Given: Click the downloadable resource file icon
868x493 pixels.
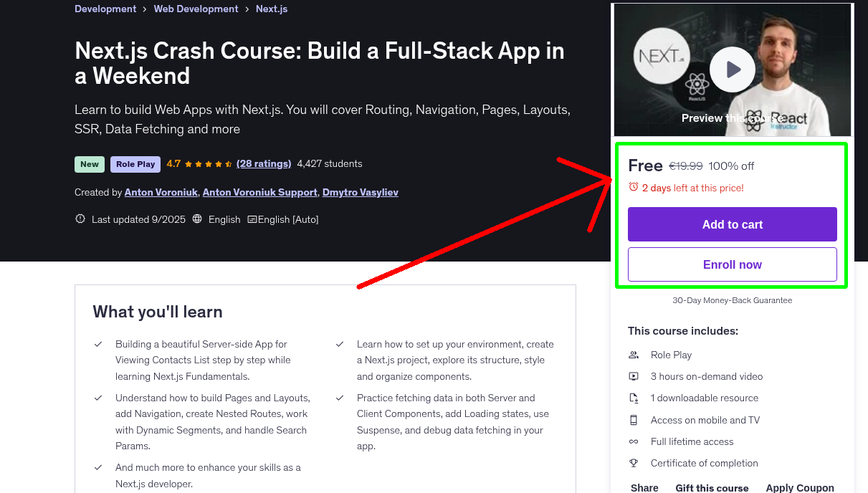Looking at the screenshot, I should (x=634, y=398).
